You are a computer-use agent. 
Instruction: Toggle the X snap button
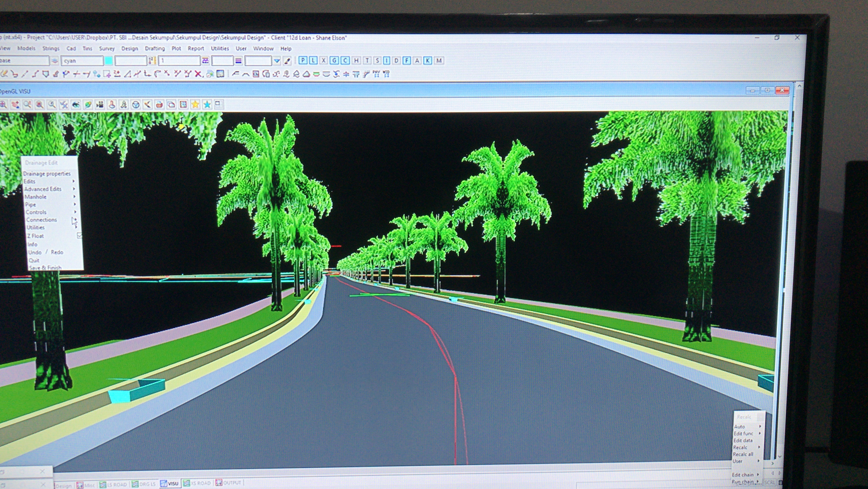click(324, 60)
